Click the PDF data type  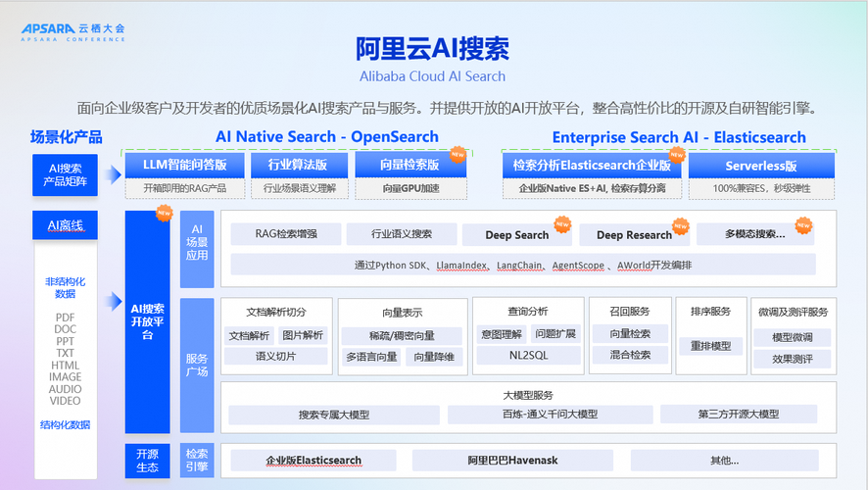[x=65, y=318]
